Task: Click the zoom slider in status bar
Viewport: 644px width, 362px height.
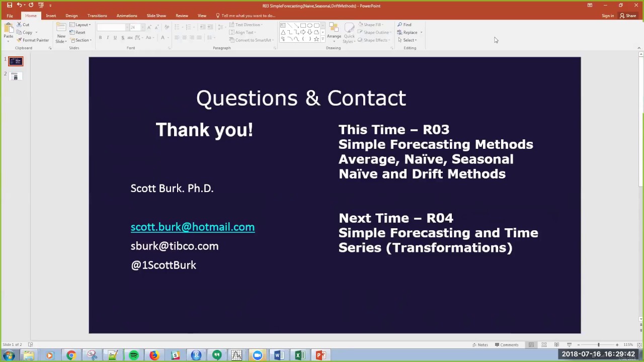Action: pyautogui.click(x=598, y=345)
